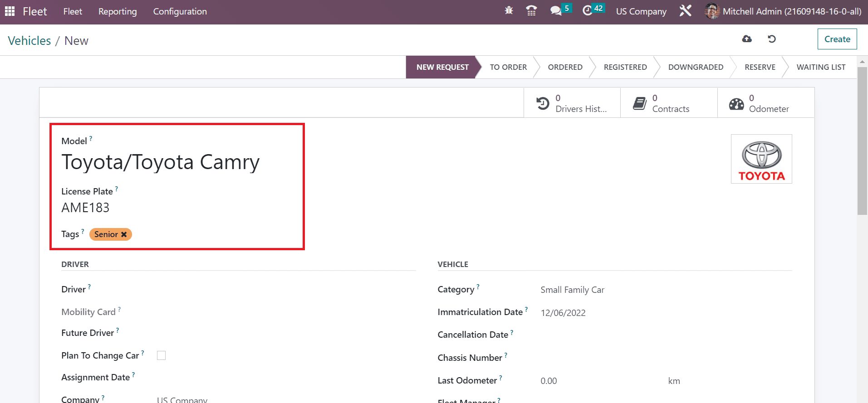Screen dimensions: 868x403
Task: Click the scrollbar up arrow
Action: pyautogui.click(x=862, y=61)
